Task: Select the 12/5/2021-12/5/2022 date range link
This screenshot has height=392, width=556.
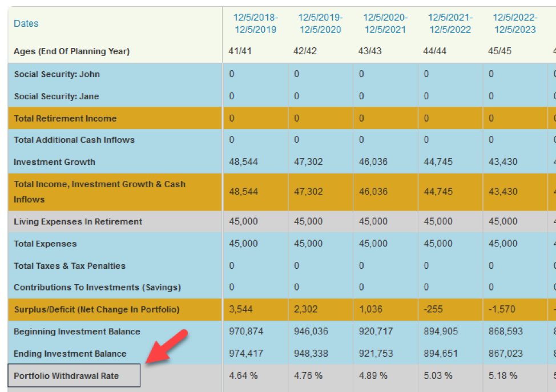Action: pyautogui.click(x=450, y=23)
